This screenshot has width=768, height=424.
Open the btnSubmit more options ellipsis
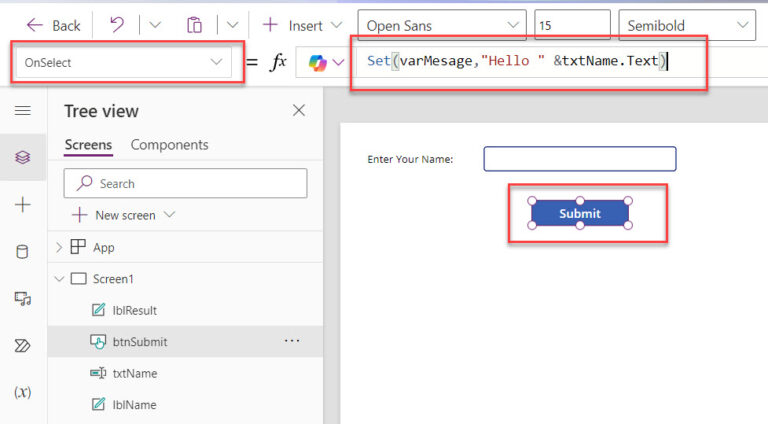point(292,341)
